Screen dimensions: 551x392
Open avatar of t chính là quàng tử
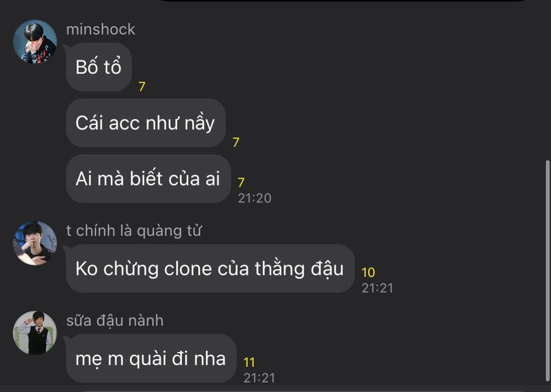point(35,243)
